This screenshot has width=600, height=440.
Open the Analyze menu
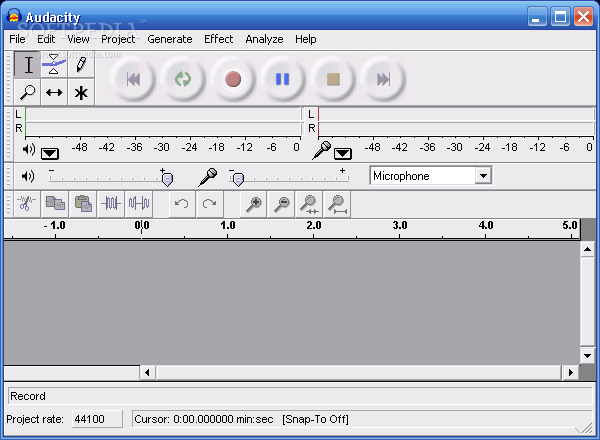click(x=264, y=39)
